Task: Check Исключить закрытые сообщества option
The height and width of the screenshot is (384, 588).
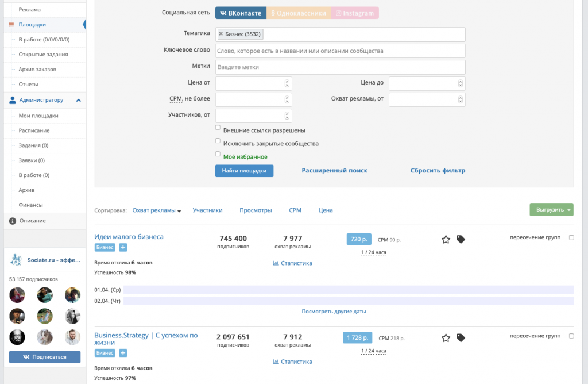Action: pos(218,141)
